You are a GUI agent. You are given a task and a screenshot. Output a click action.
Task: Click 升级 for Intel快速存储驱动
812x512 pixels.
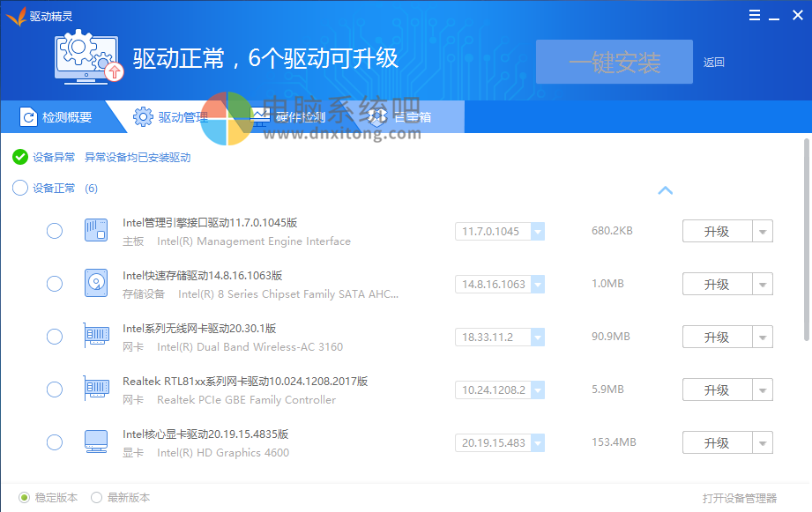718,285
